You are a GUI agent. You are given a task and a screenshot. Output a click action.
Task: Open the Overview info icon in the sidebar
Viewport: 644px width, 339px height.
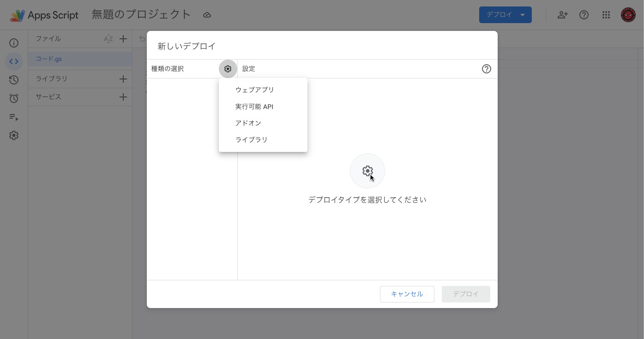pyautogui.click(x=14, y=43)
